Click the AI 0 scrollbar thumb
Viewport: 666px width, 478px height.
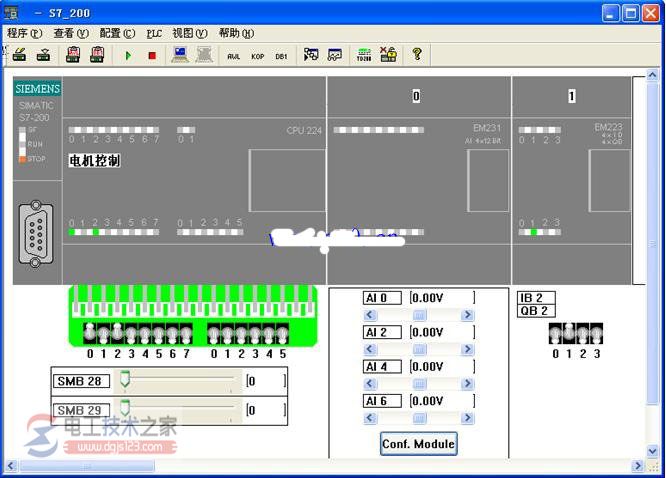(x=419, y=315)
